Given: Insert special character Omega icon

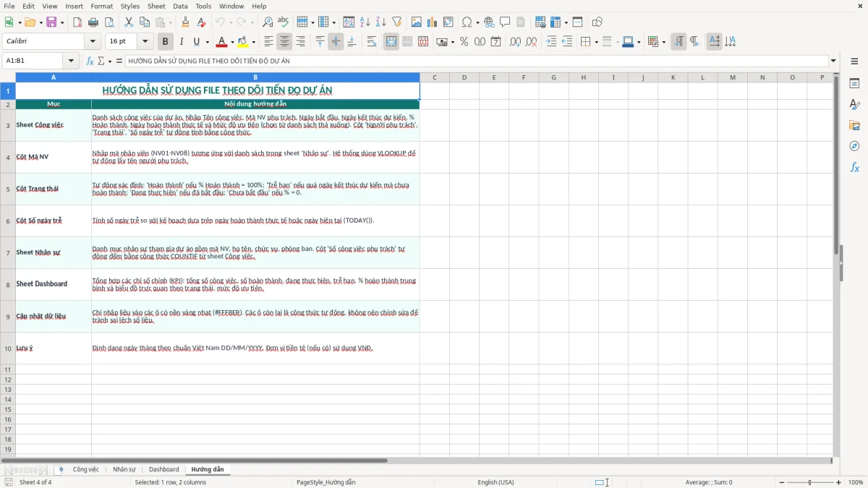Looking at the screenshot, I should pyautogui.click(x=467, y=22).
